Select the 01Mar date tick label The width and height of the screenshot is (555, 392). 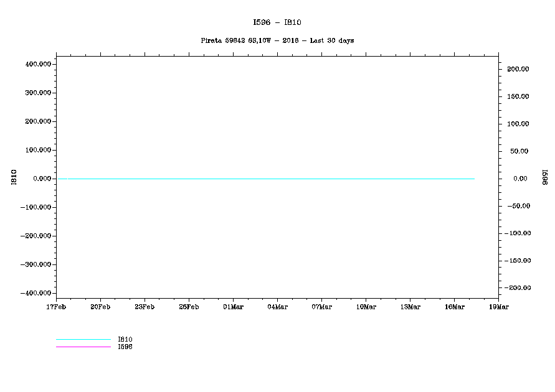[x=233, y=307]
